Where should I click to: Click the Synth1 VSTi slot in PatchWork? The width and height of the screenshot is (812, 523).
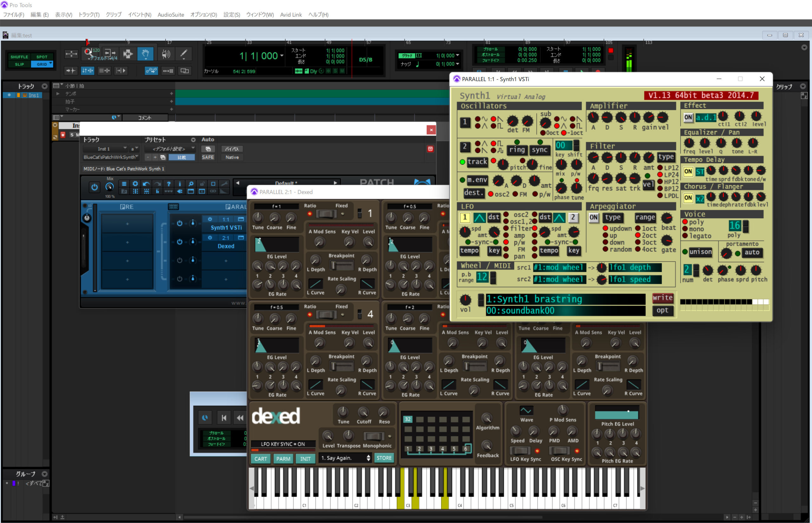pos(226,228)
